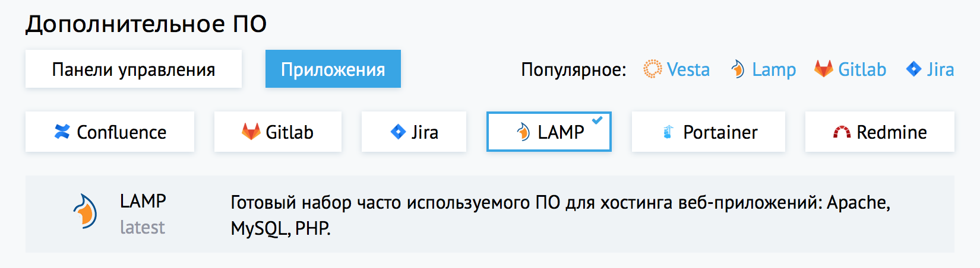Click the Vesta icon in popular list
Viewport: 980px width, 268px height.
[x=652, y=69]
